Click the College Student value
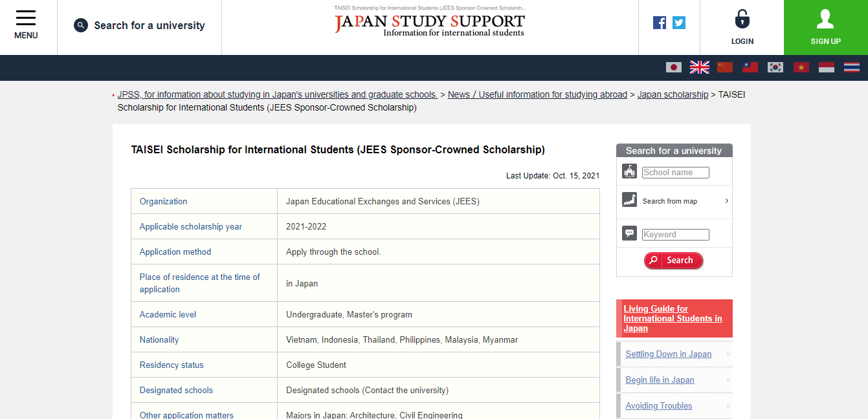This screenshot has width=868, height=419. point(316,365)
